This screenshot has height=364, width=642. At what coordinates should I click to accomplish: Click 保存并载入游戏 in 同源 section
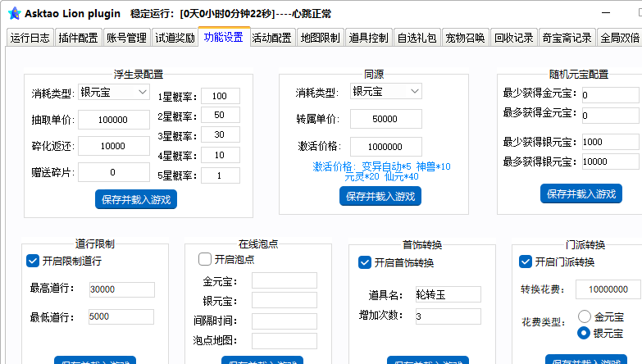click(x=380, y=196)
